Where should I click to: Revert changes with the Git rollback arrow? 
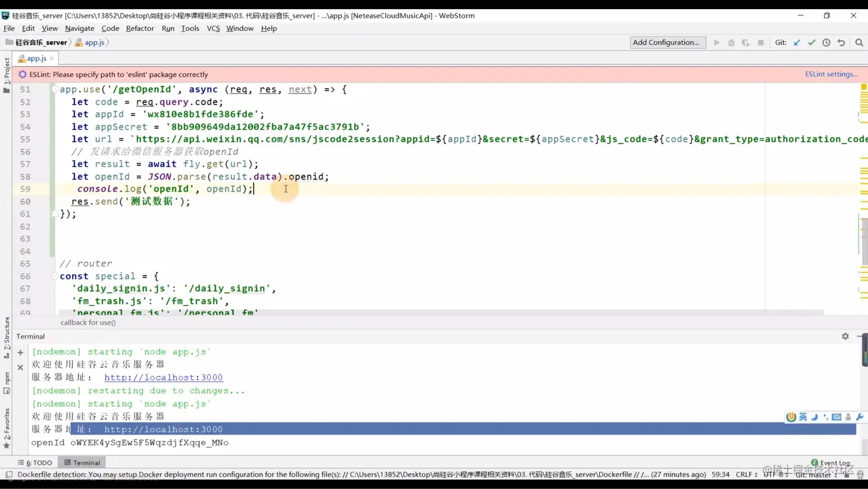coord(841,43)
